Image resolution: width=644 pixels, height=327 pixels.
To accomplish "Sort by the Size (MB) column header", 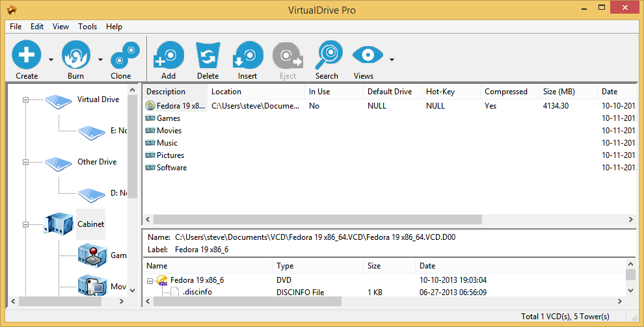I will pyautogui.click(x=568, y=92).
